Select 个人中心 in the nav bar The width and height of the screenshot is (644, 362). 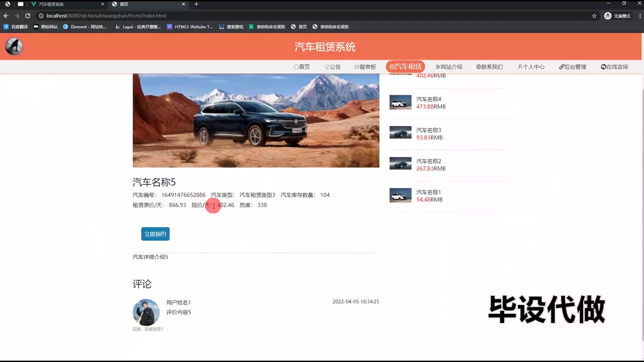(x=531, y=67)
